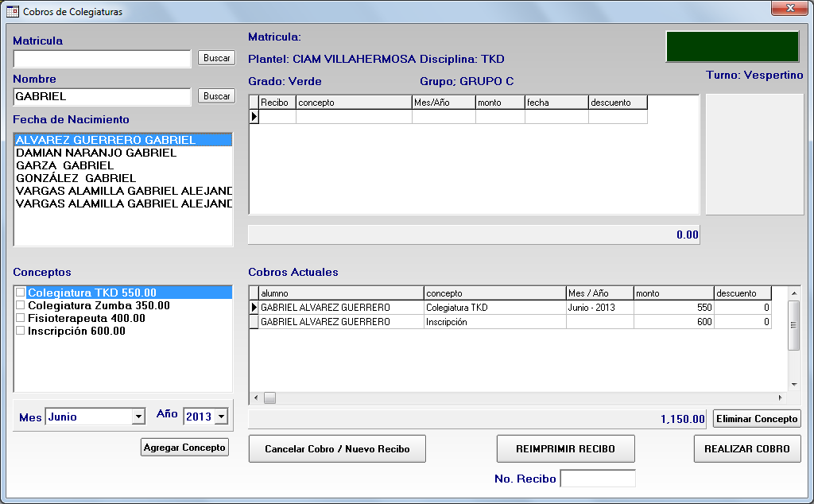This screenshot has height=504, width=814.
Task: Check the Colegiatura Zumba 350.00 concept
Action: click(x=20, y=305)
